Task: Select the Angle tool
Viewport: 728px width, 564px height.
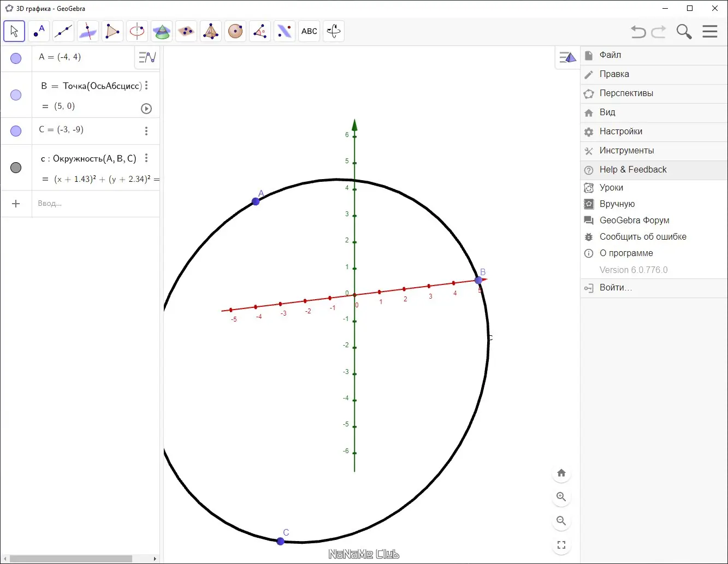Action: 260,31
